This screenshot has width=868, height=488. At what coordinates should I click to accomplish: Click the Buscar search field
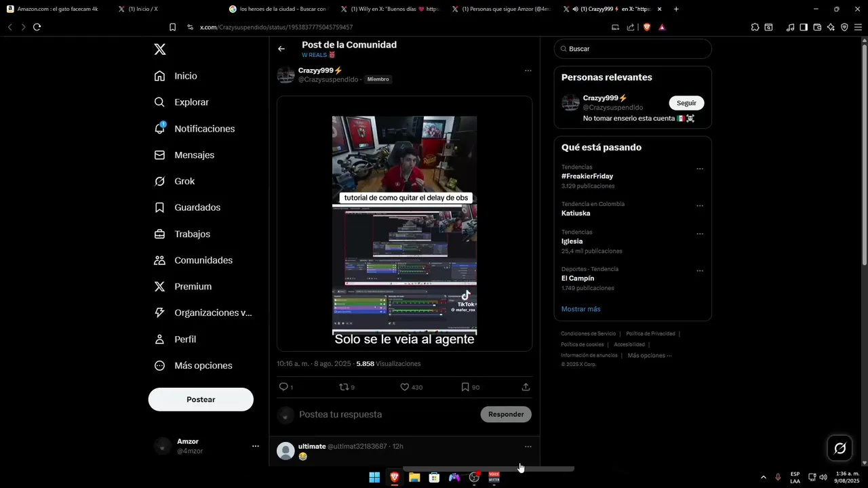633,49
